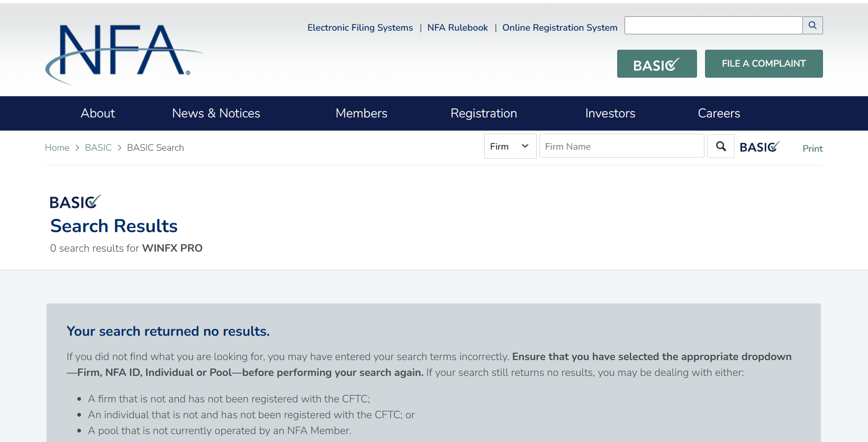This screenshot has height=442, width=868.
Task: Open the About menu
Action: point(98,113)
